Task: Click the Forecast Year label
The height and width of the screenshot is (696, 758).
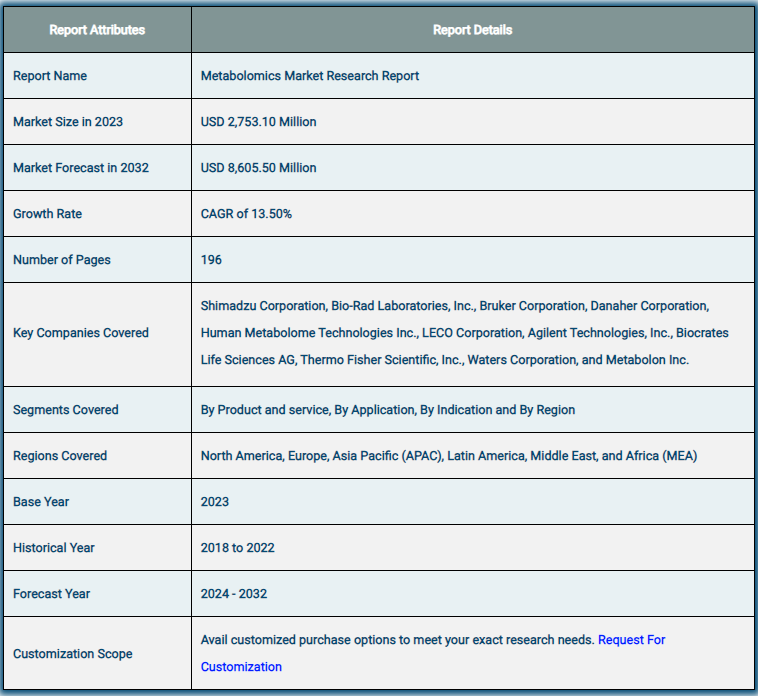Action: click(x=51, y=594)
